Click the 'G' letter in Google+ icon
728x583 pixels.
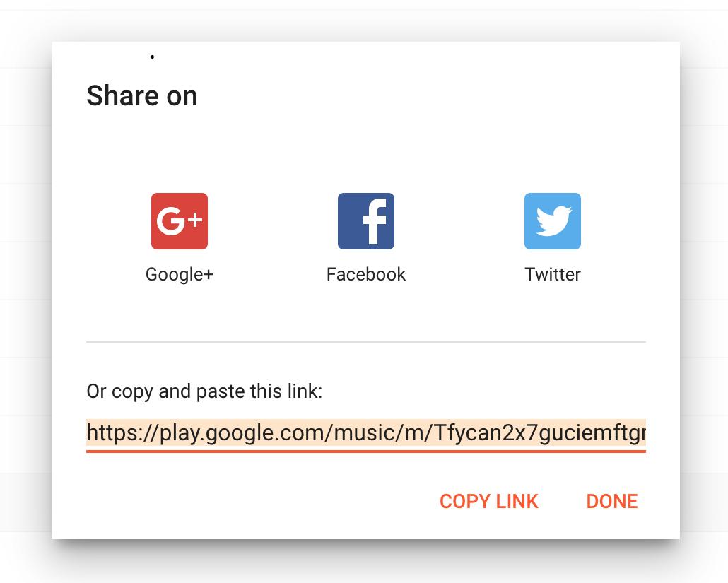pos(170,221)
